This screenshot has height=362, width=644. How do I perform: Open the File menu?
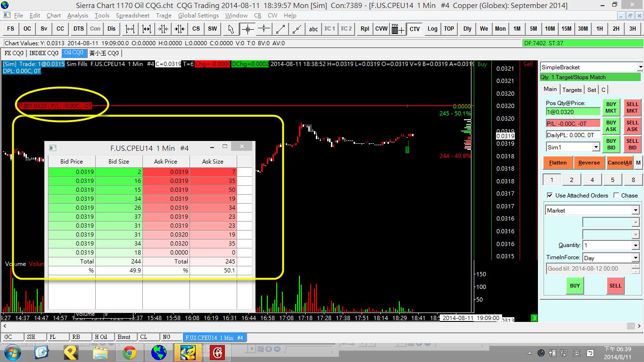18,16
